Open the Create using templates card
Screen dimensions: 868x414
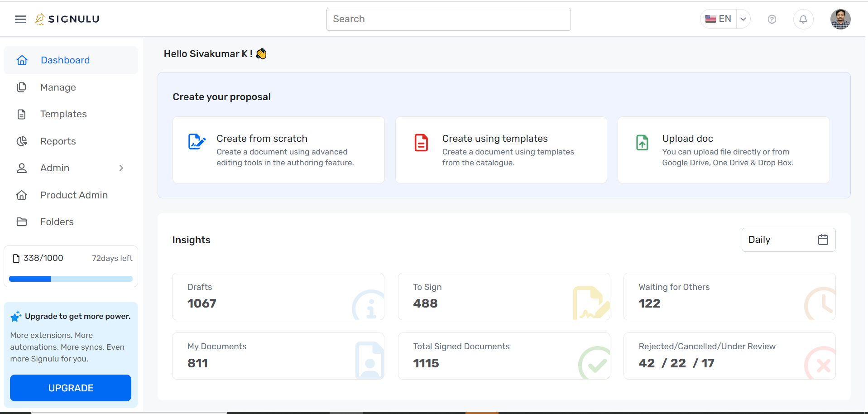pos(501,150)
